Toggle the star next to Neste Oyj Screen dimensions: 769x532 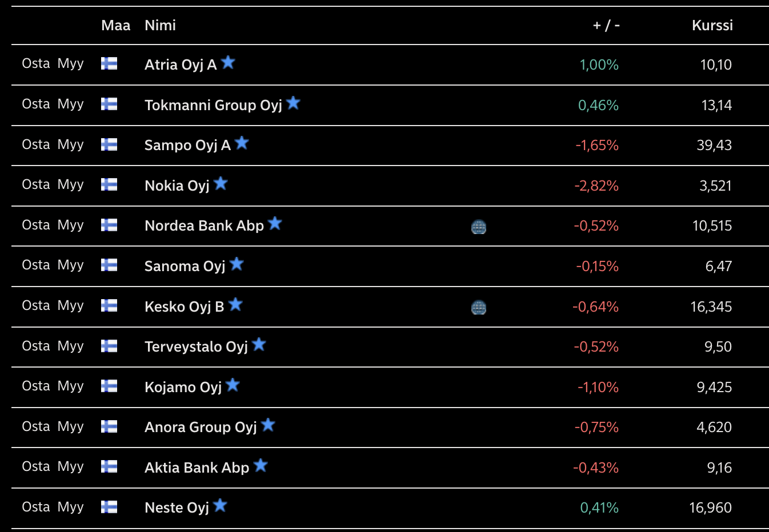(x=220, y=506)
